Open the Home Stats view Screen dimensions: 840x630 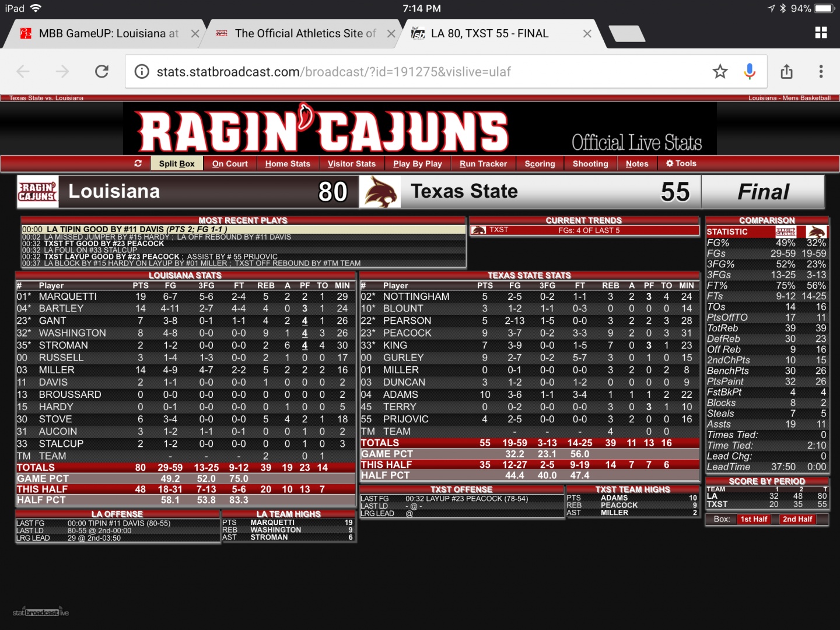click(x=288, y=164)
